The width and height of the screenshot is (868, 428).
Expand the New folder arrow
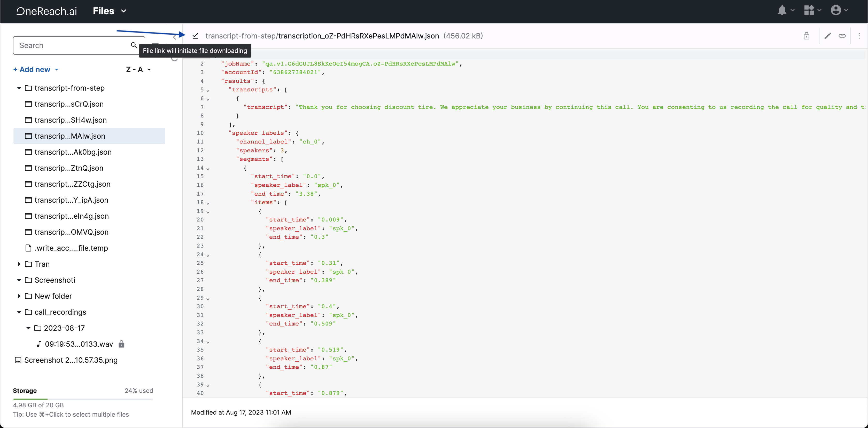coord(19,296)
